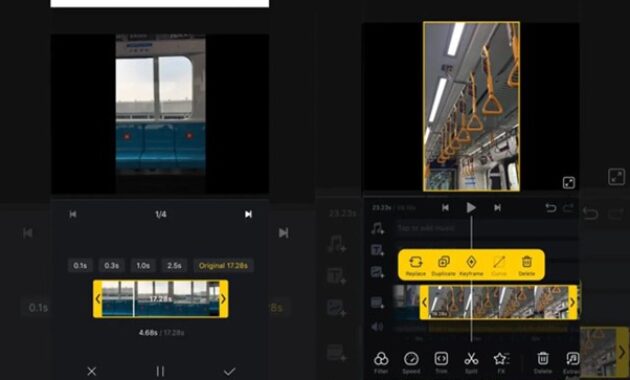This screenshot has height=380, width=630.
Task: Cancel trimming with the X icon
Action: pos(92,371)
